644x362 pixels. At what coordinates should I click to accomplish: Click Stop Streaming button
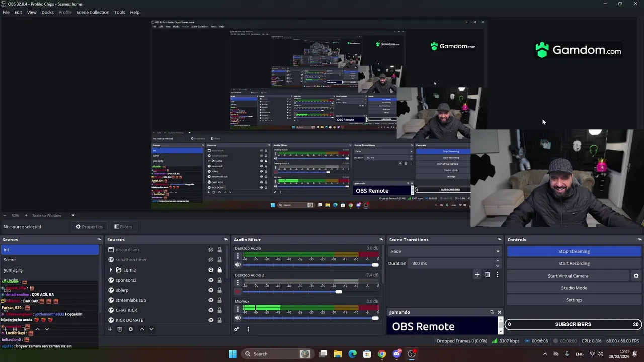pyautogui.click(x=574, y=251)
